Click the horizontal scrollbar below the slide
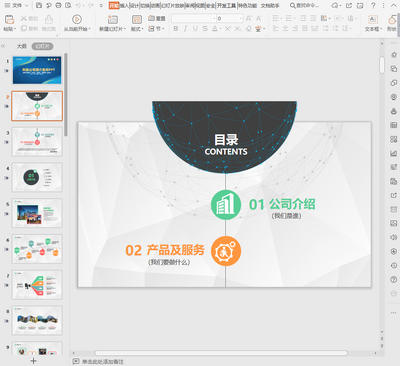 point(221,353)
